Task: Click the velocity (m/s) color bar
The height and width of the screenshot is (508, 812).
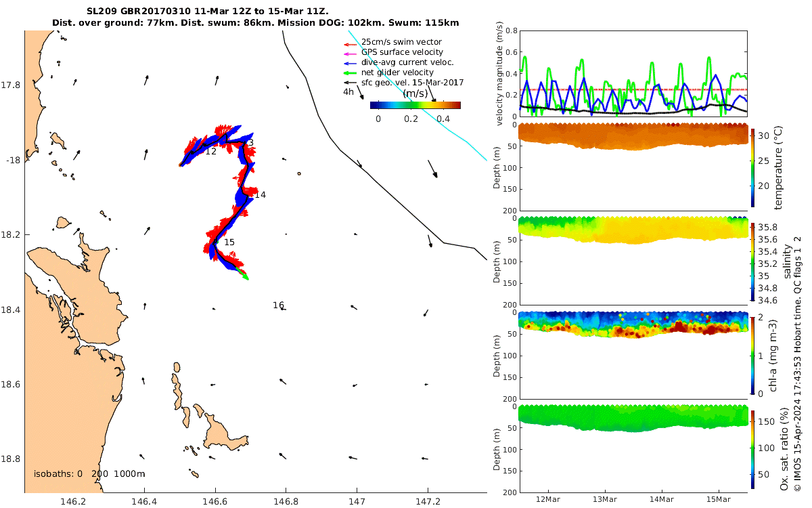Action: pyautogui.click(x=415, y=105)
